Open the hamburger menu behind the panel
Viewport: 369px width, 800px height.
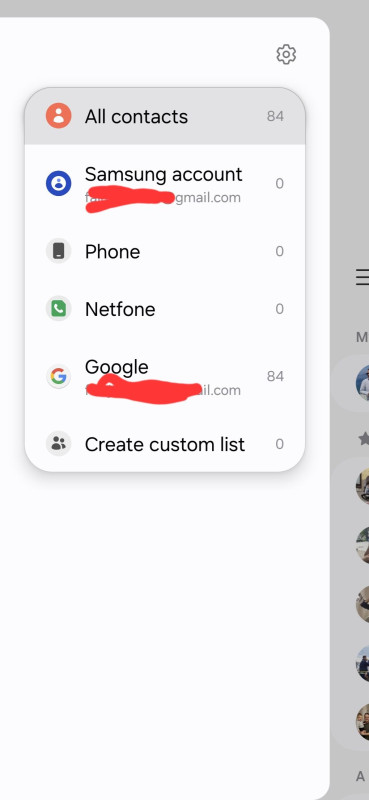362,277
